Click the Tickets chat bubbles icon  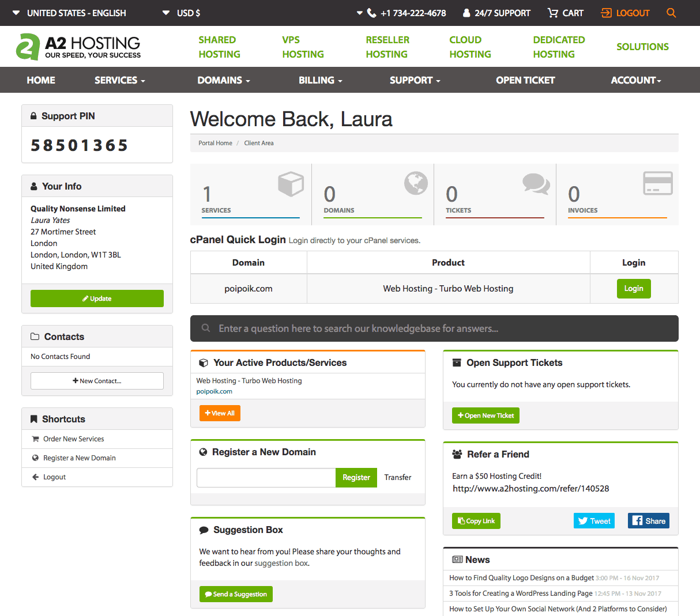536,184
